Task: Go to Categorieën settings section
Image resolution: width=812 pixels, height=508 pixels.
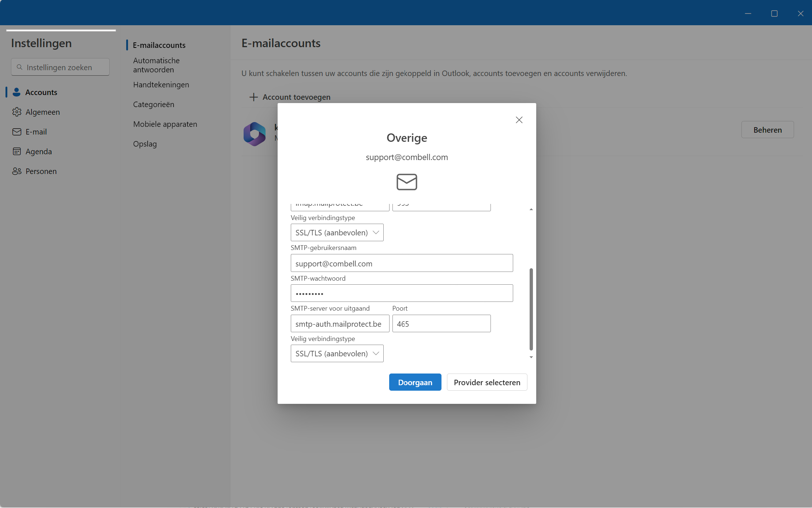Action: click(154, 104)
